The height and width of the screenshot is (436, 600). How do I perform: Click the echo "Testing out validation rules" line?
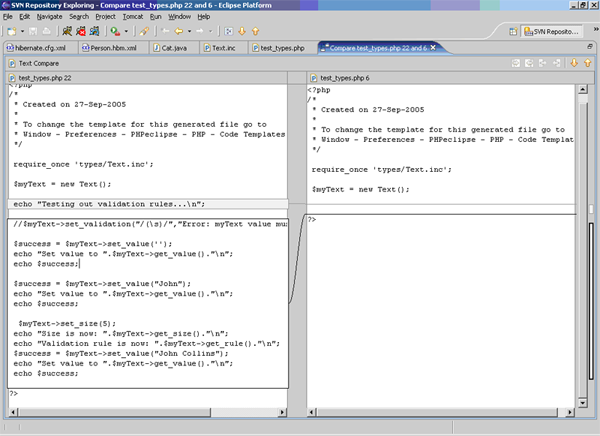(x=148, y=204)
